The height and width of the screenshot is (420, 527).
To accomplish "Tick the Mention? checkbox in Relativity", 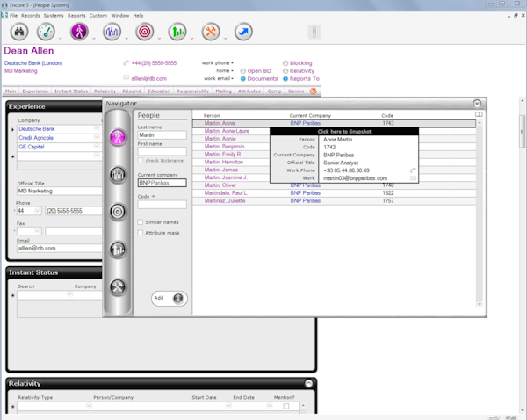I will click(286, 406).
